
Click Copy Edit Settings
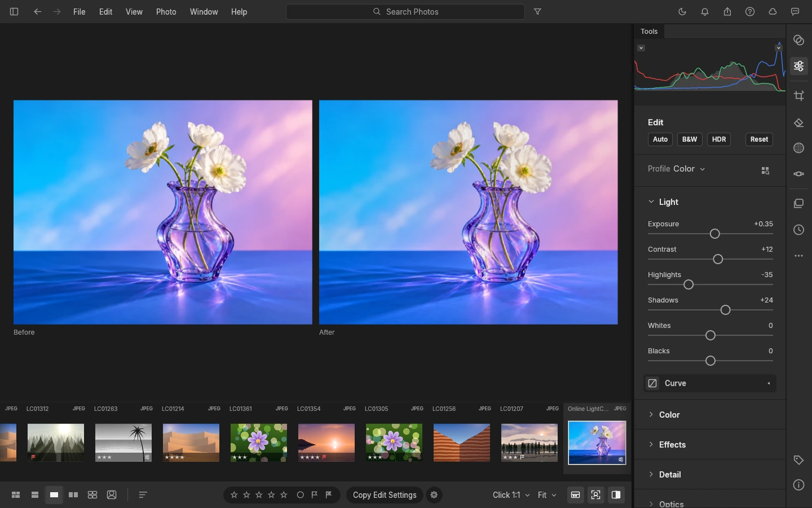[x=385, y=495]
